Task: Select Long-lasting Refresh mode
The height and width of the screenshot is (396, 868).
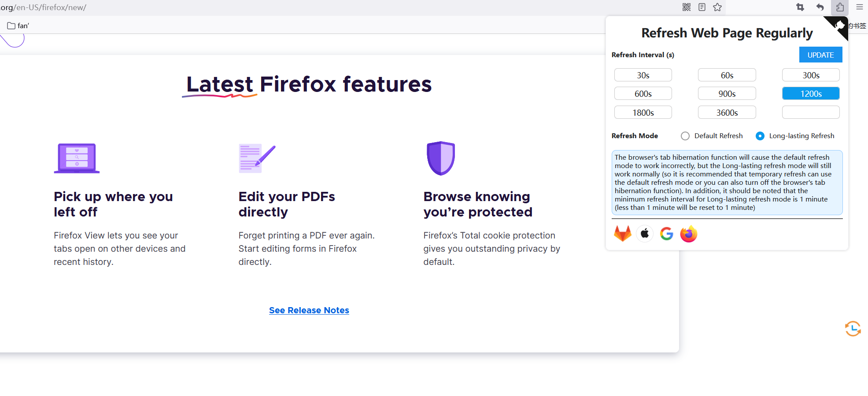Action: click(x=760, y=136)
